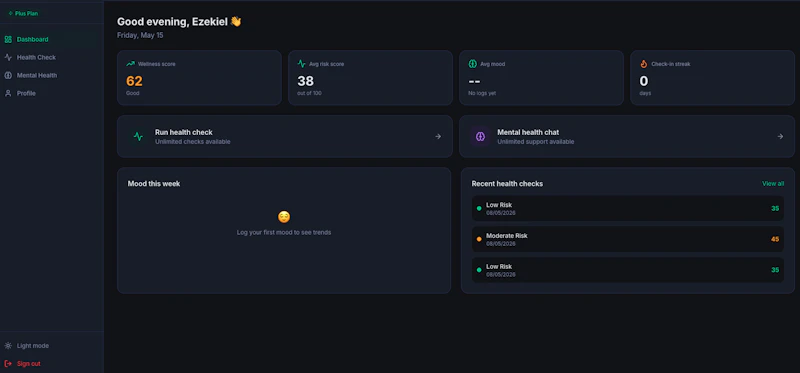
Task: Open the Dashboard menu item
Action: click(50, 39)
